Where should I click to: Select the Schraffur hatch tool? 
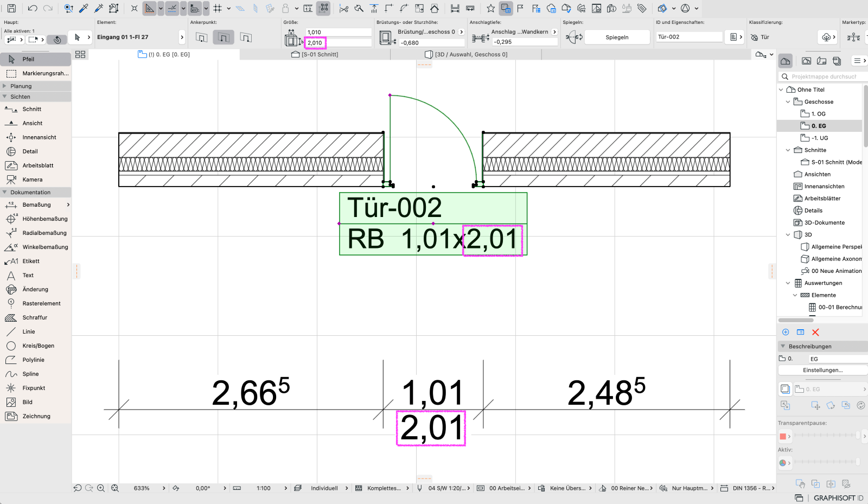tap(36, 317)
